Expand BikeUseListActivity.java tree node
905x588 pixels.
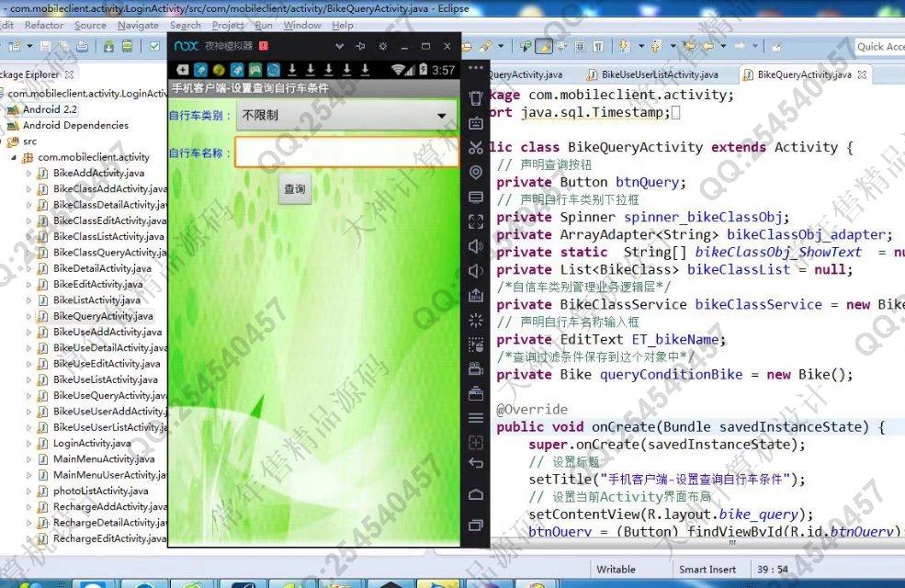point(28,379)
